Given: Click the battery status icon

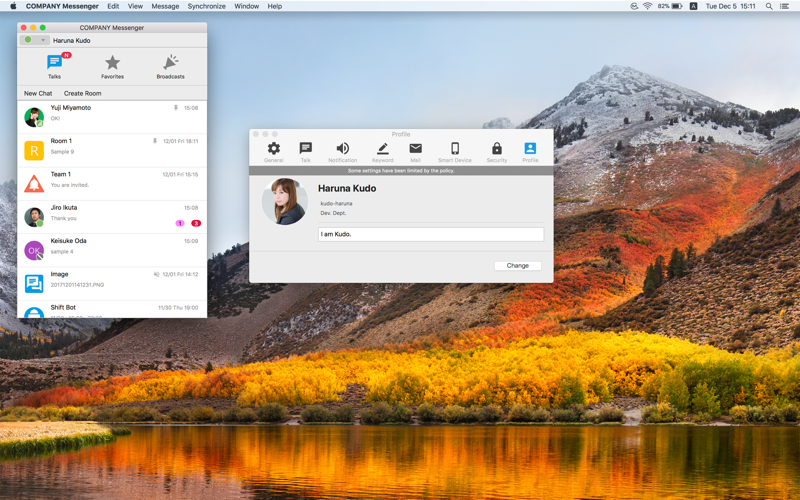Looking at the screenshot, I should tap(677, 6).
